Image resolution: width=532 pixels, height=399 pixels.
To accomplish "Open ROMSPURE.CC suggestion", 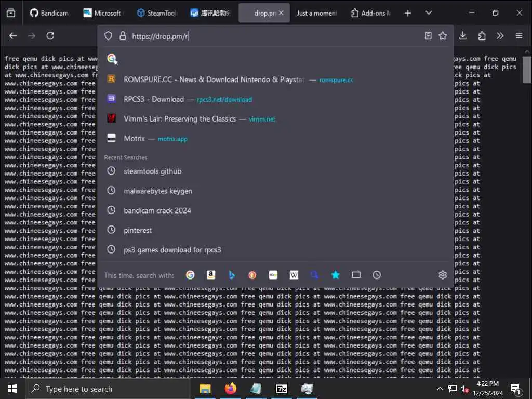I will 275,79.
